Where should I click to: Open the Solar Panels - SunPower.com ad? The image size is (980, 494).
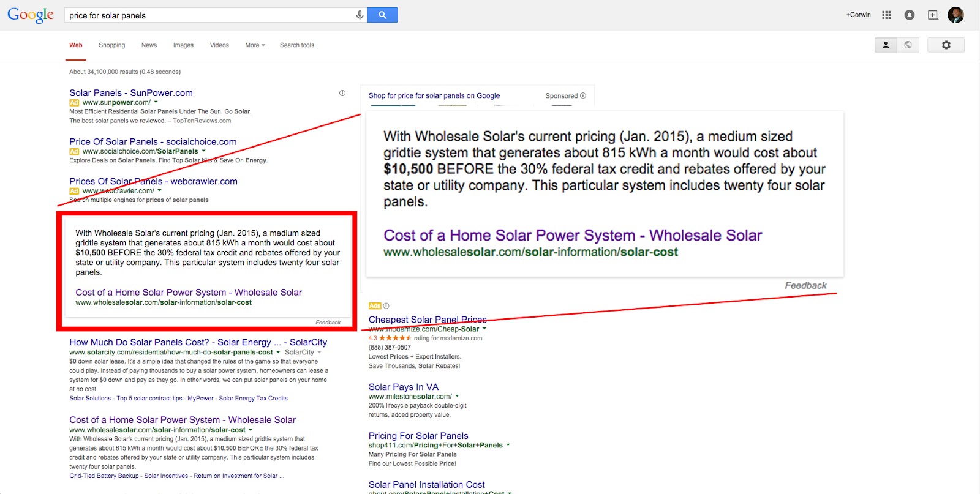point(131,93)
